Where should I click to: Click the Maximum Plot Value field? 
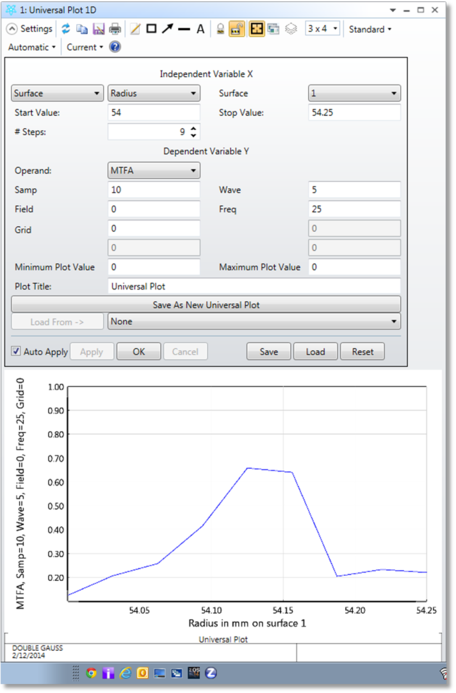(354, 267)
